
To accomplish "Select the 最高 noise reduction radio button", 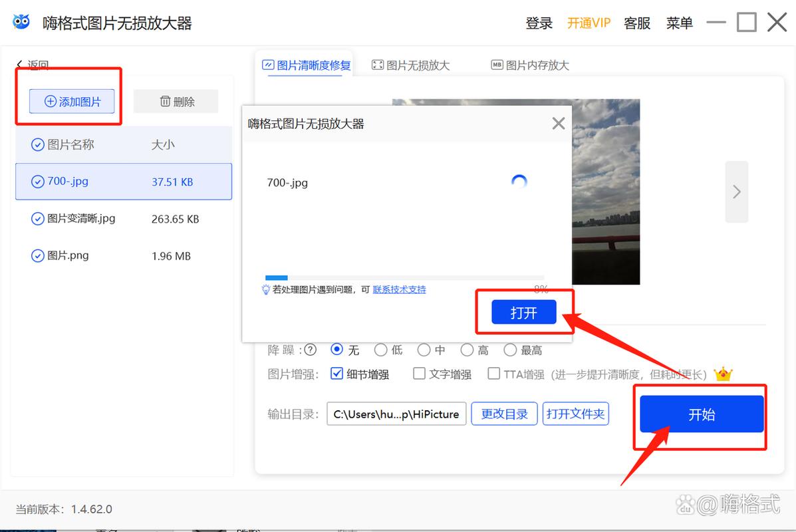I will [509, 350].
